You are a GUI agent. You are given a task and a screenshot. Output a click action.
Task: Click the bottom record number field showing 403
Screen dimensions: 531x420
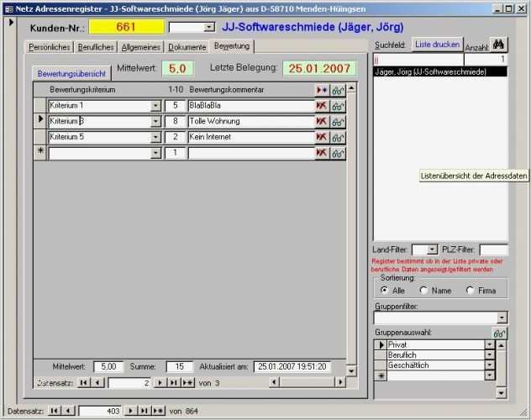click(99, 411)
